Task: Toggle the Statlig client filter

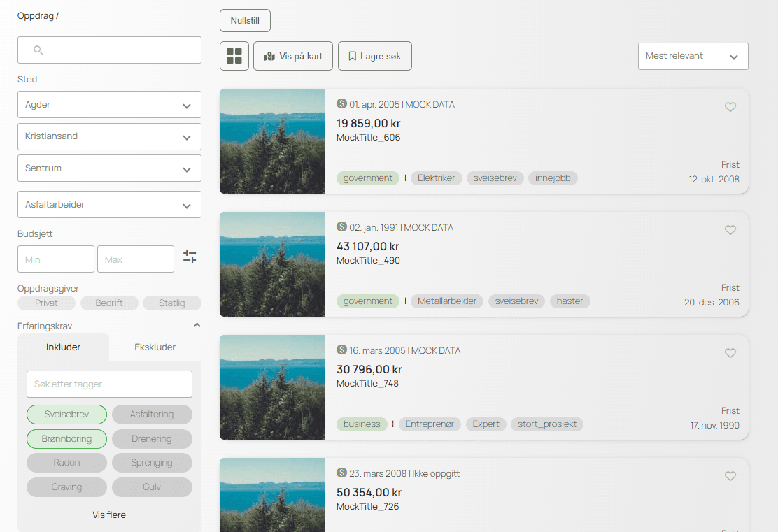Action: [x=171, y=303]
